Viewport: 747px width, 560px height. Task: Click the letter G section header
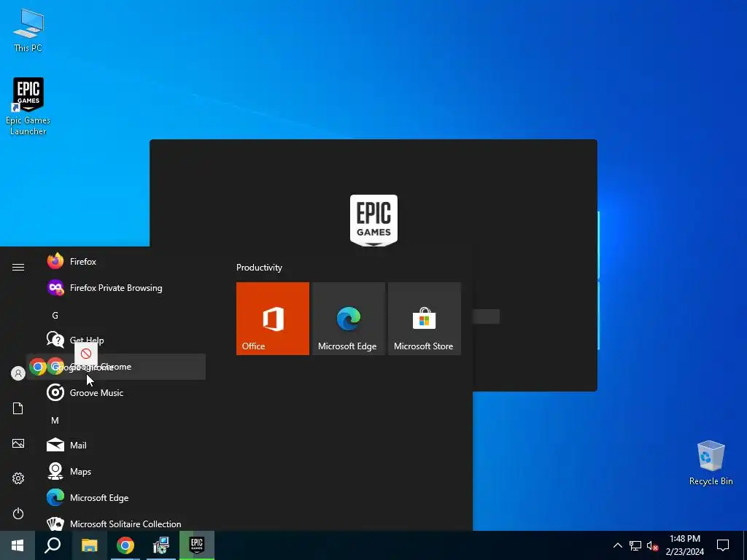[x=55, y=315]
